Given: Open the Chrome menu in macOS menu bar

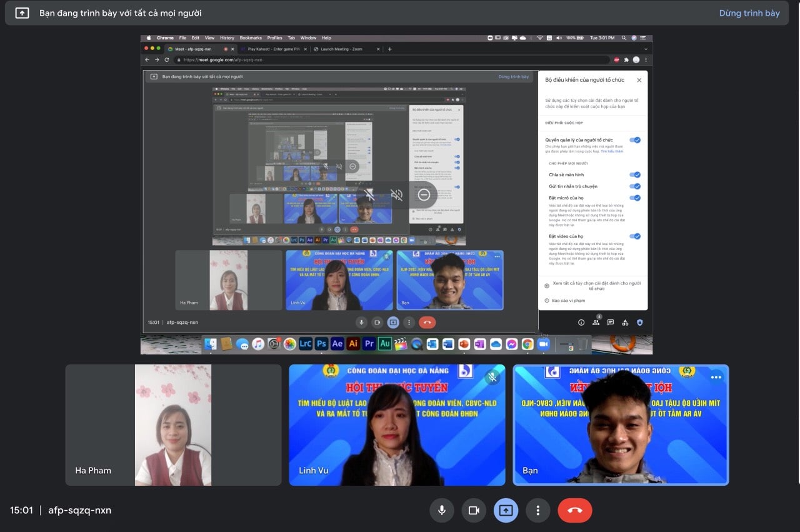Looking at the screenshot, I should click(x=165, y=38).
